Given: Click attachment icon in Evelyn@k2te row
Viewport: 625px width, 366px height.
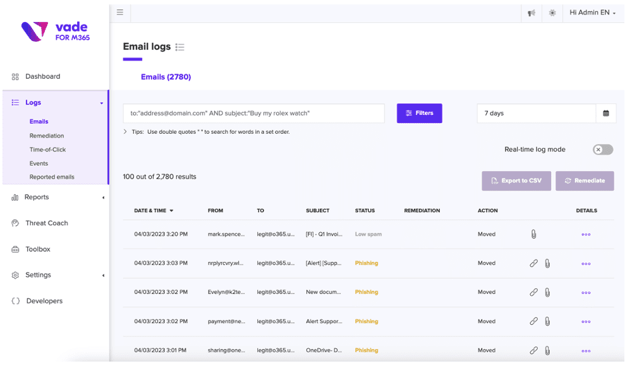Looking at the screenshot, I should (547, 293).
